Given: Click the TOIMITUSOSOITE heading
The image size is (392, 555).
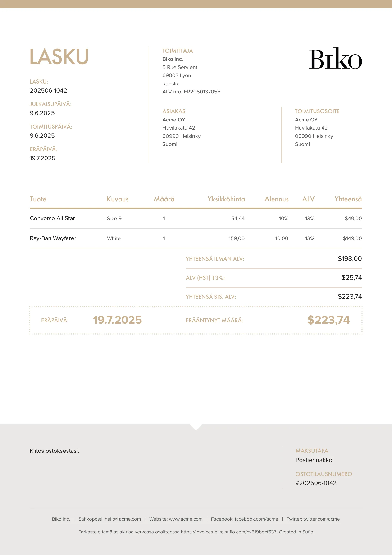Looking at the screenshot, I should pos(317,111).
